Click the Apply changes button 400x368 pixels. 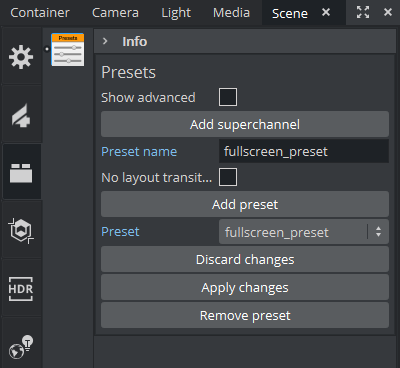pyautogui.click(x=245, y=287)
